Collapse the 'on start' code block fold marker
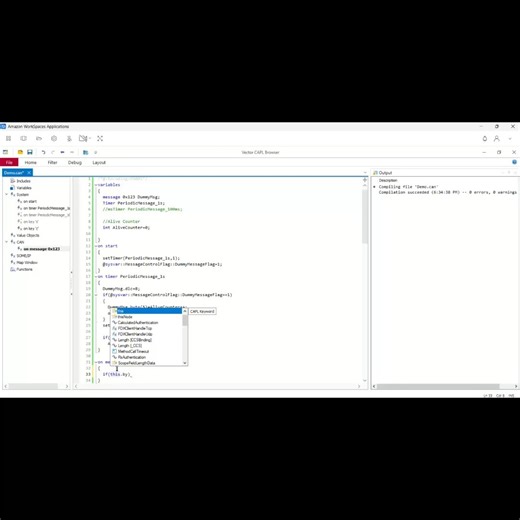This screenshot has height=520, width=520. tap(96, 246)
